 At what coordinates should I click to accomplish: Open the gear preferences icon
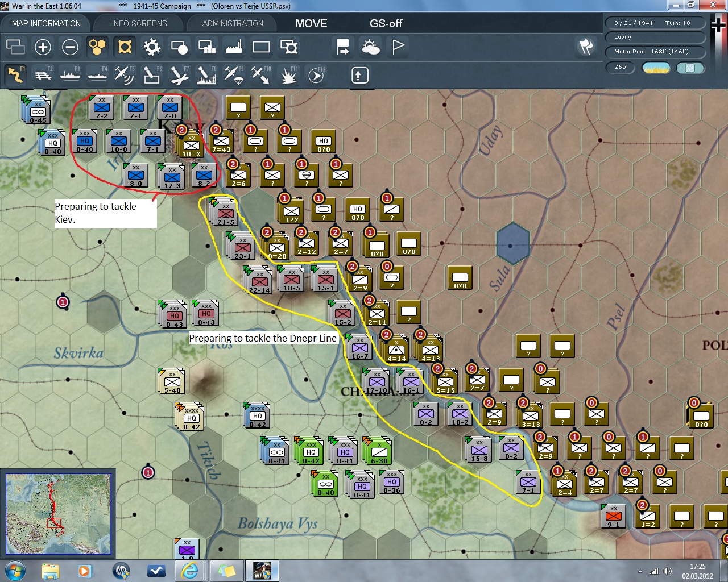pos(152,47)
